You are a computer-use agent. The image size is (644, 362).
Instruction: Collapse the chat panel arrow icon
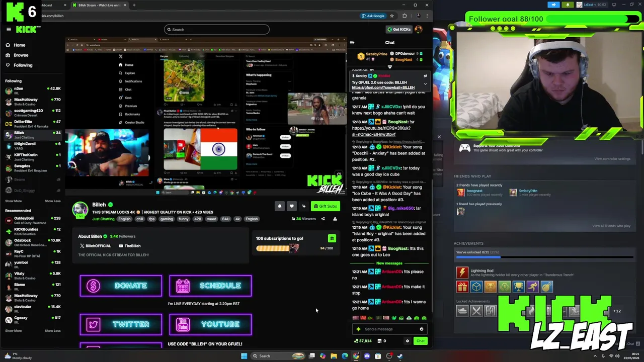[352, 43]
